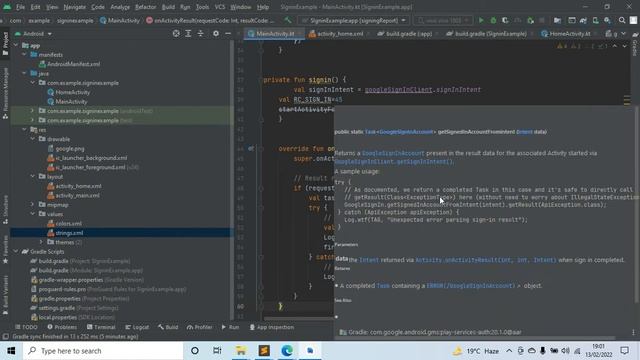
Task: Open the SDK Manager icon in toolbar
Action: pyautogui.click(x=607, y=20)
